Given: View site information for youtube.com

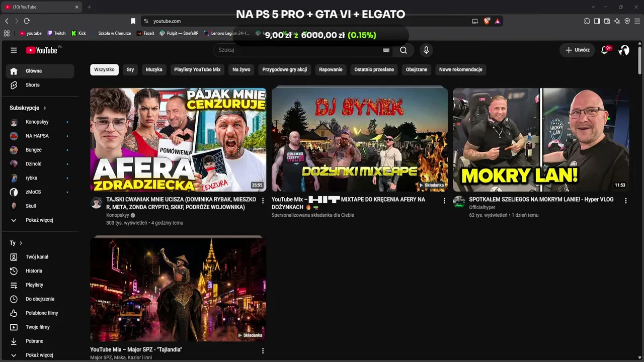Looking at the screenshot, I should (x=146, y=21).
